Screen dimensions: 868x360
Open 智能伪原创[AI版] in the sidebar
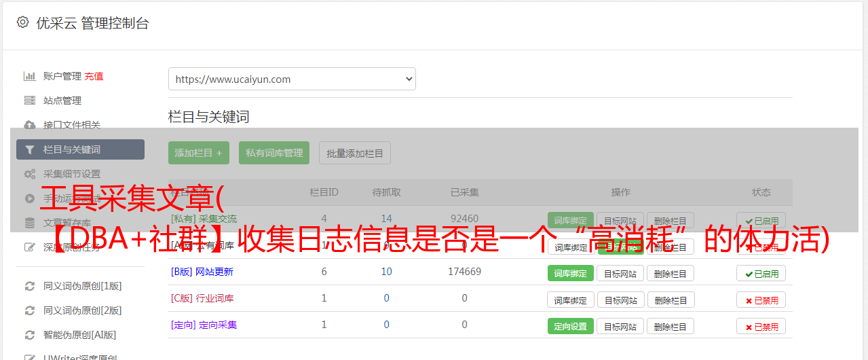point(80,335)
